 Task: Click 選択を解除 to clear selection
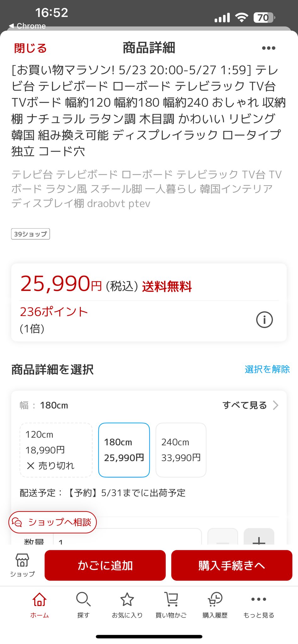pos(267,369)
